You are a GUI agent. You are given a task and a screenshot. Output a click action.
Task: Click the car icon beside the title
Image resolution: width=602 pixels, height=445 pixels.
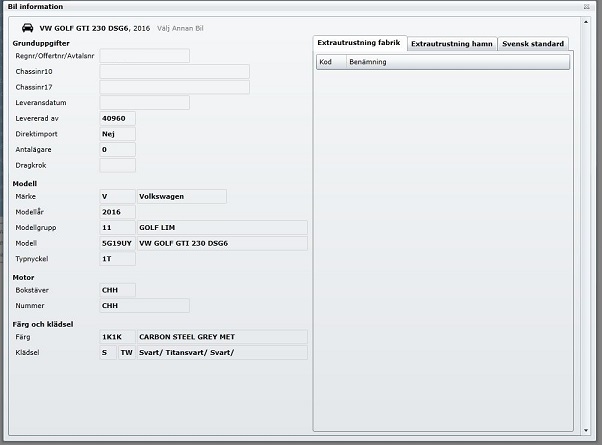click(25, 29)
